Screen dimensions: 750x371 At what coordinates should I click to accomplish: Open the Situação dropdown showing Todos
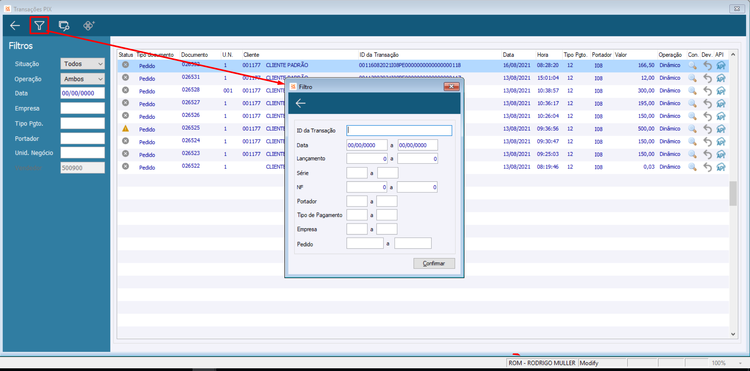point(82,64)
